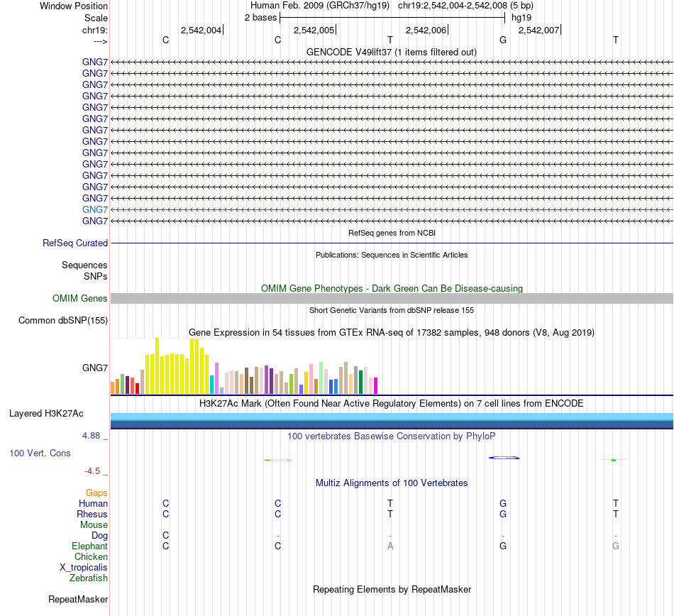Click the Gaps row label

[x=96, y=493]
